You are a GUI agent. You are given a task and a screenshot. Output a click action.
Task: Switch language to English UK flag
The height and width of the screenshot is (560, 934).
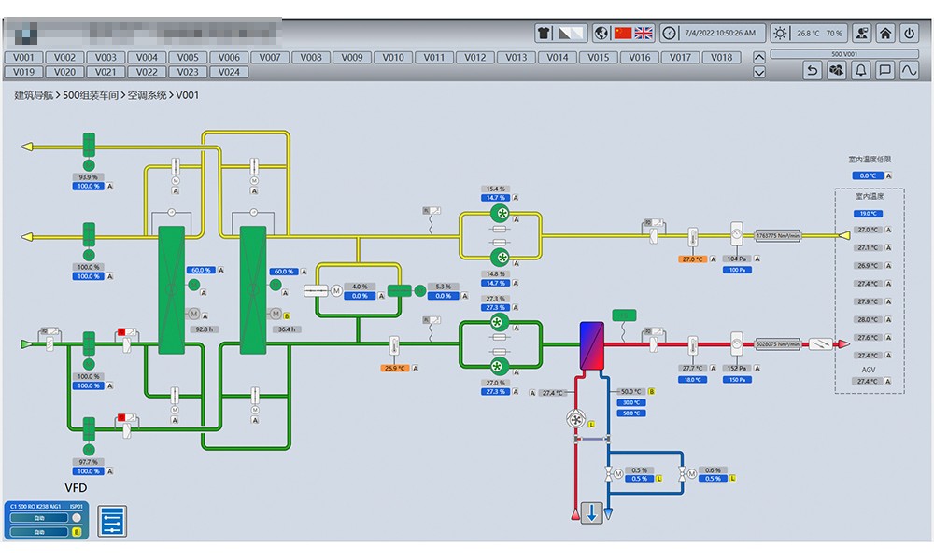(644, 34)
